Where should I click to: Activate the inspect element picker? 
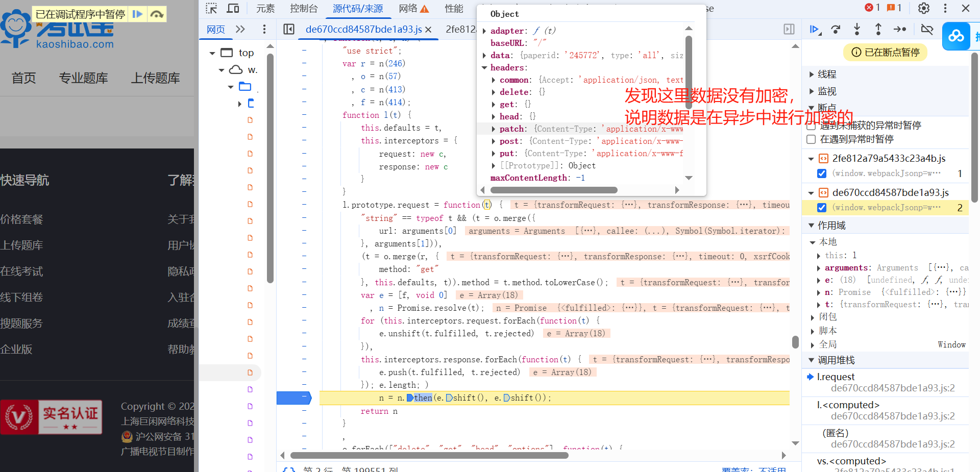tap(211, 8)
